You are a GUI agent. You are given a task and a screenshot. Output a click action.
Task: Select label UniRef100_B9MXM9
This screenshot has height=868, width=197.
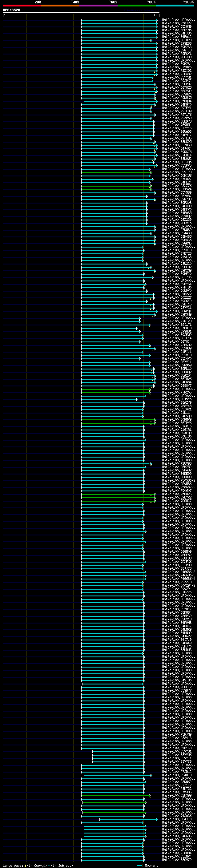pyautogui.click(x=177, y=271)
